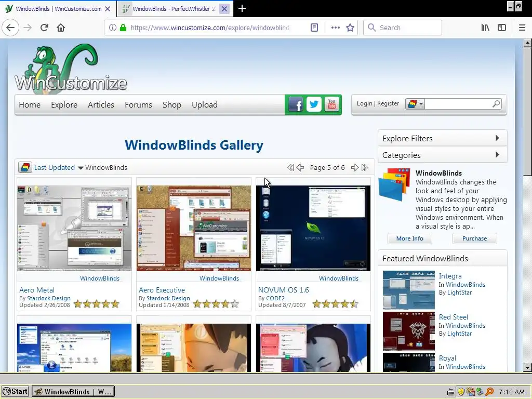Open the Firefox hamburger menu
Screen dimensions: 532x399
click(522, 28)
